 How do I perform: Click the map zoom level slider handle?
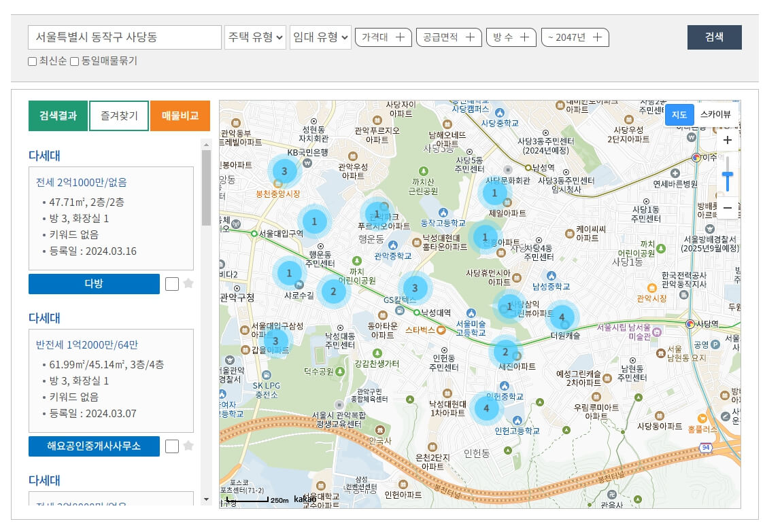click(727, 175)
